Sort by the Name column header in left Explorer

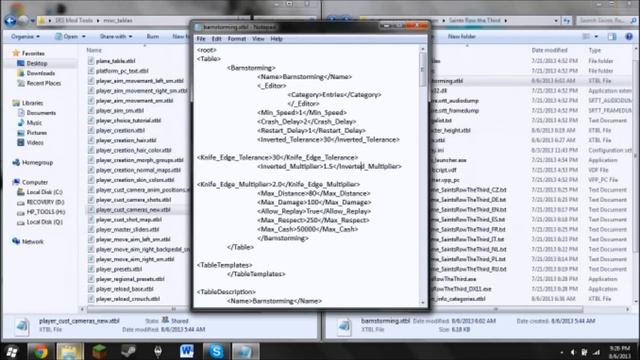[x=94, y=50]
